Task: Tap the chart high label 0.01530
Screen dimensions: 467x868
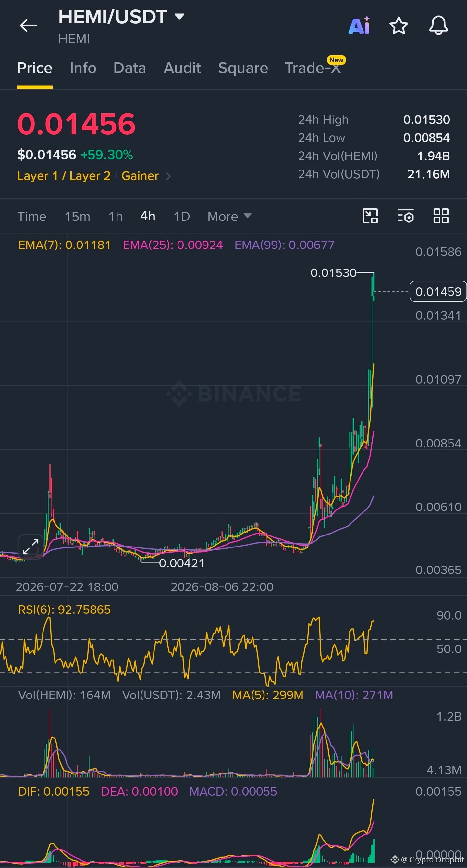Action: [x=333, y=273]
